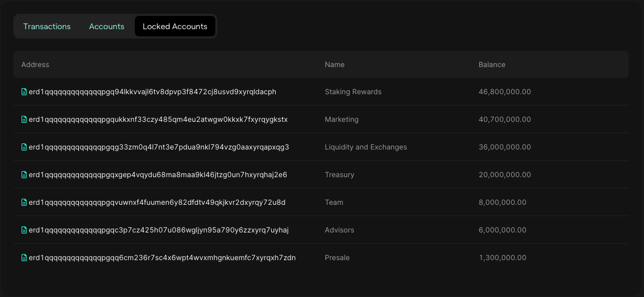This screenshot has width=644, height=297.
Task: Open the Presale address ending xh7zdn
Action: 163,258
